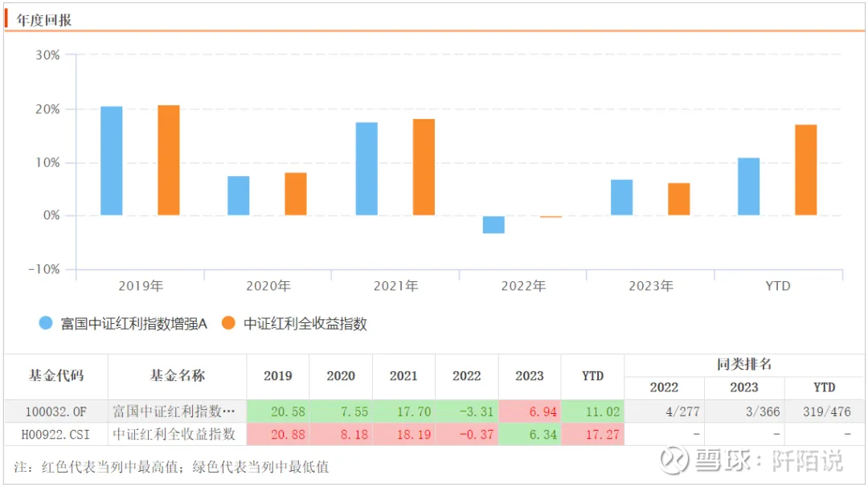Viewport: 868px width, 487px height.
Task: Click ranking value 3/366
Action: point(763,411)
